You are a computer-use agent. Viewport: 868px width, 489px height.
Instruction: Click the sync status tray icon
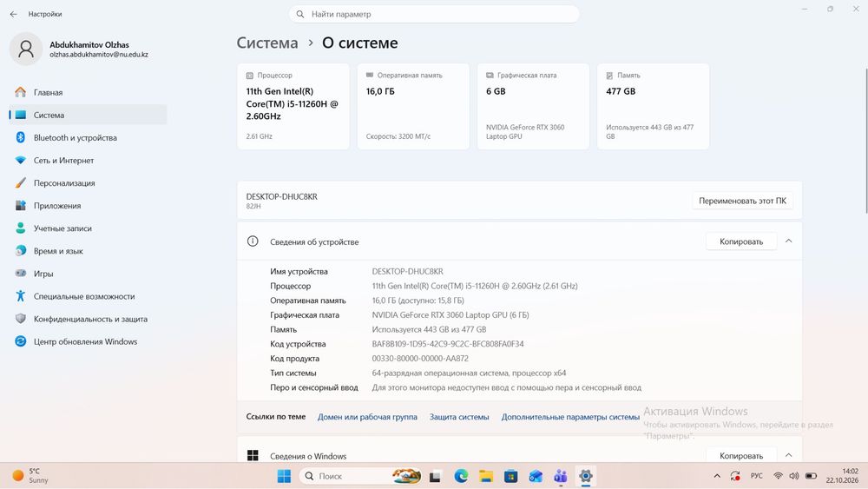735,476
